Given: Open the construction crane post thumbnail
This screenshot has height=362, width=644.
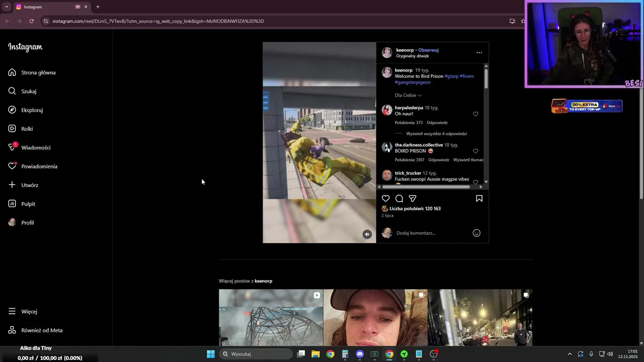Looking at the screenshot, I should tap(271, 317).
